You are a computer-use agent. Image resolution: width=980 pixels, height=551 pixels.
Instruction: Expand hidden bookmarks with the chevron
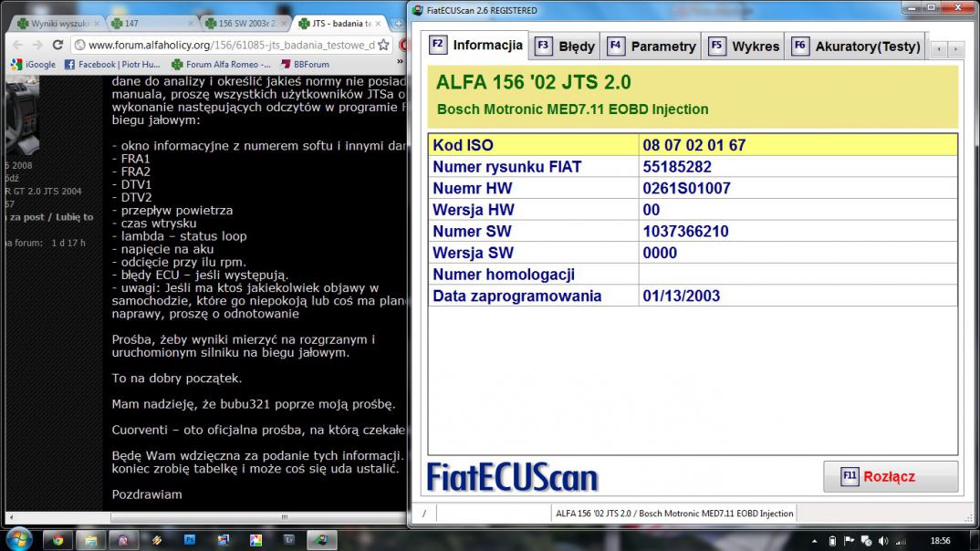click(400, 62)
